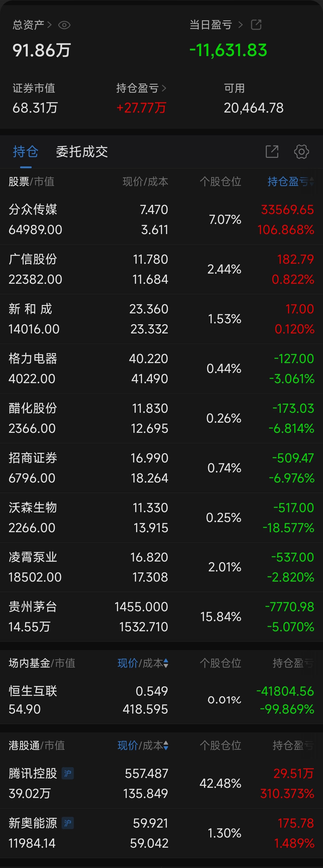The width and height of the screenshot is (323, 868).
Task: Tap the 沪 badge next to 新奥能源
Action: pos(68,823)
